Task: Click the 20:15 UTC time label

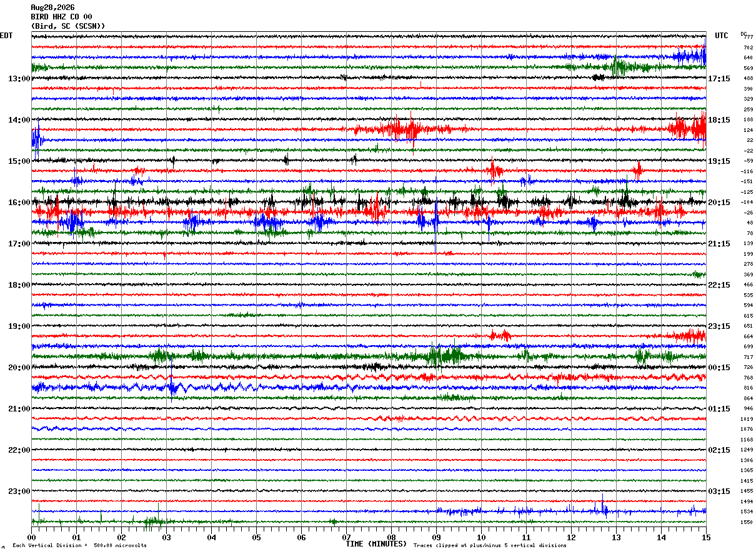Action: click(x=719, y=203)
